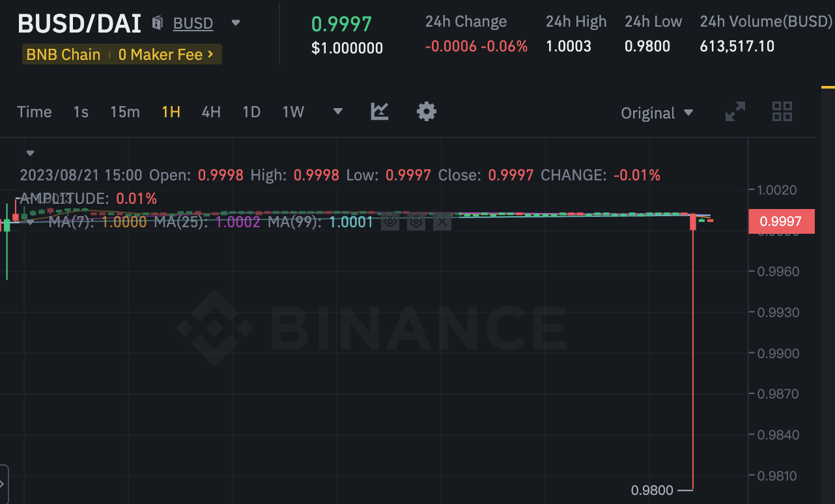Screen dimensions: 835x504
Task: Open the trading pair dropdown arrow
Action: tap(235, 23)
